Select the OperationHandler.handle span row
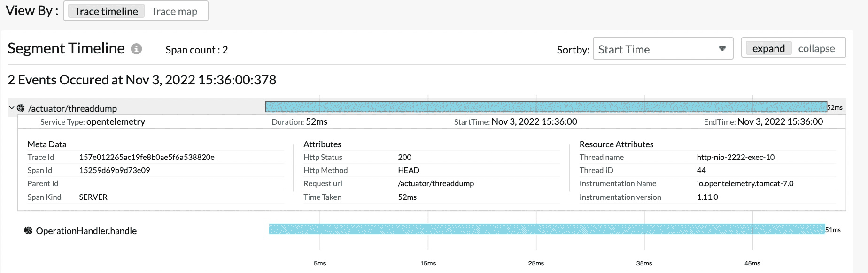 [86, 231]
